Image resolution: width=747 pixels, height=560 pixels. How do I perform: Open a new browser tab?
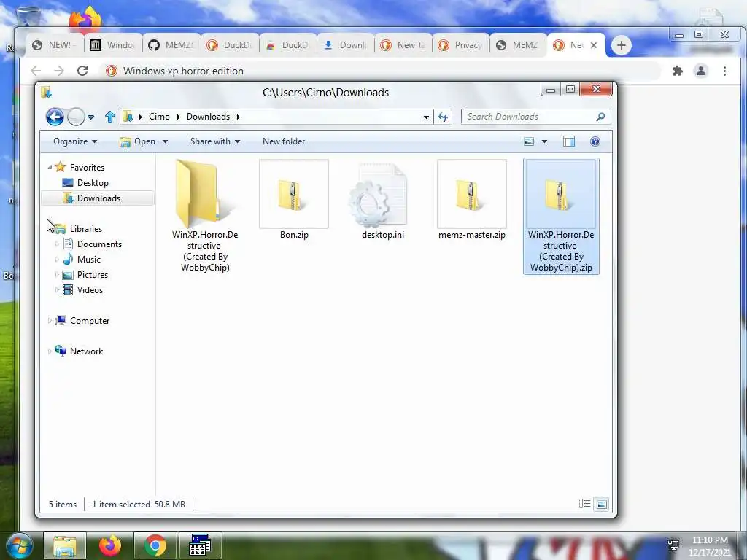(622, 45)
